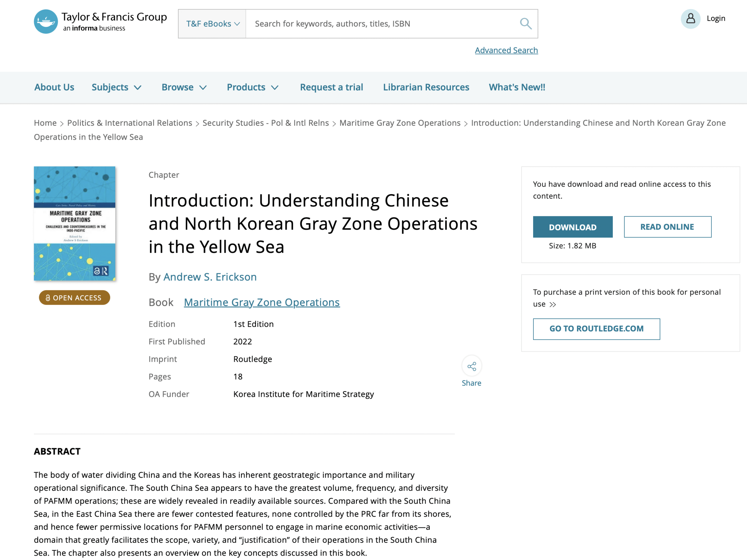Viewport: 747px width, 560px height.
Task: Open What's New!! menu item
Action: [517, 87]
